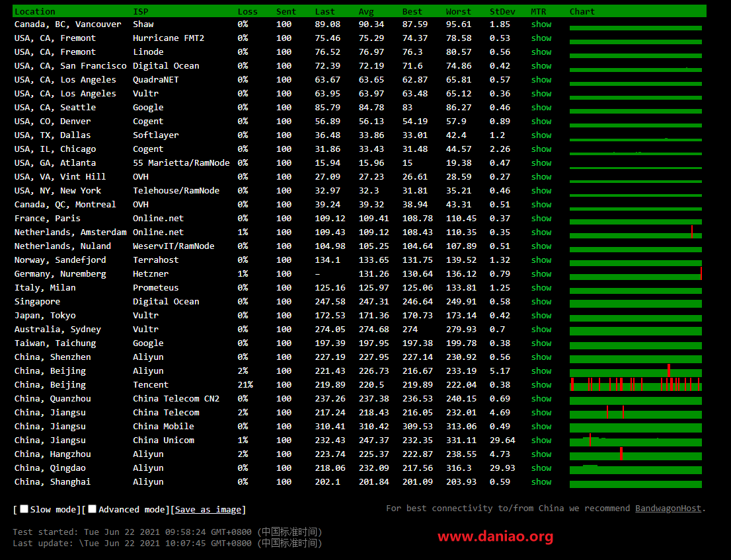731x560 pixels.
Task: Show MTR for Shanghai Aliyun row
Action: pyautogui.click(x=541, y=481)
